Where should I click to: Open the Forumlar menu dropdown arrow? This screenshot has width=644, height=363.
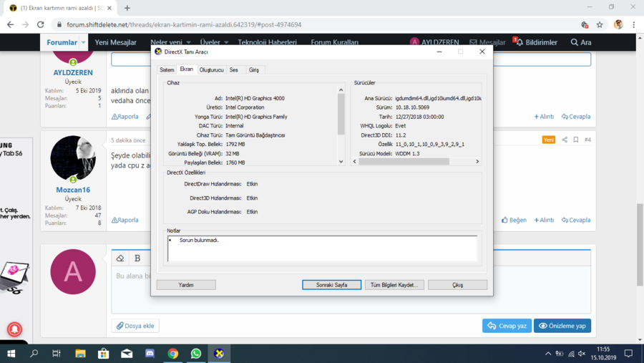[x=84, y=42]
